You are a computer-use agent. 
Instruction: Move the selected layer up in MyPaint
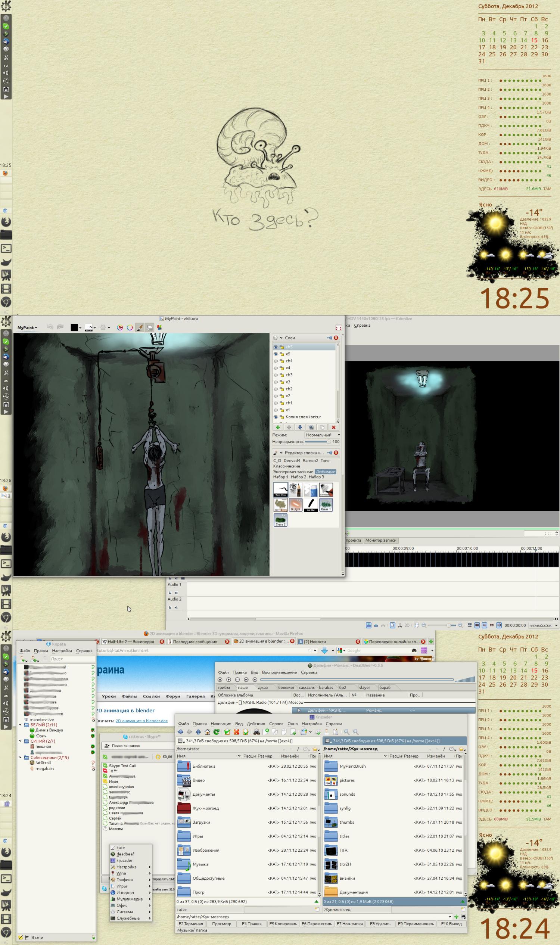click(x=289, y=427)
